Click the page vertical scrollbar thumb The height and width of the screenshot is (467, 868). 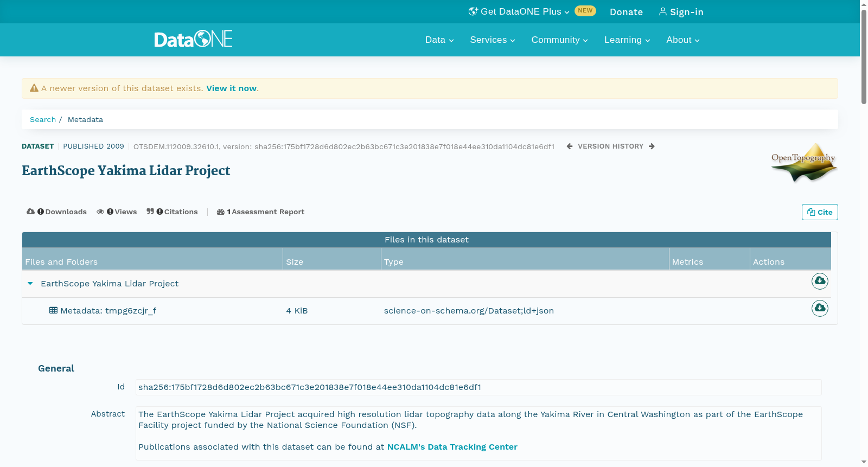point(864,56)
